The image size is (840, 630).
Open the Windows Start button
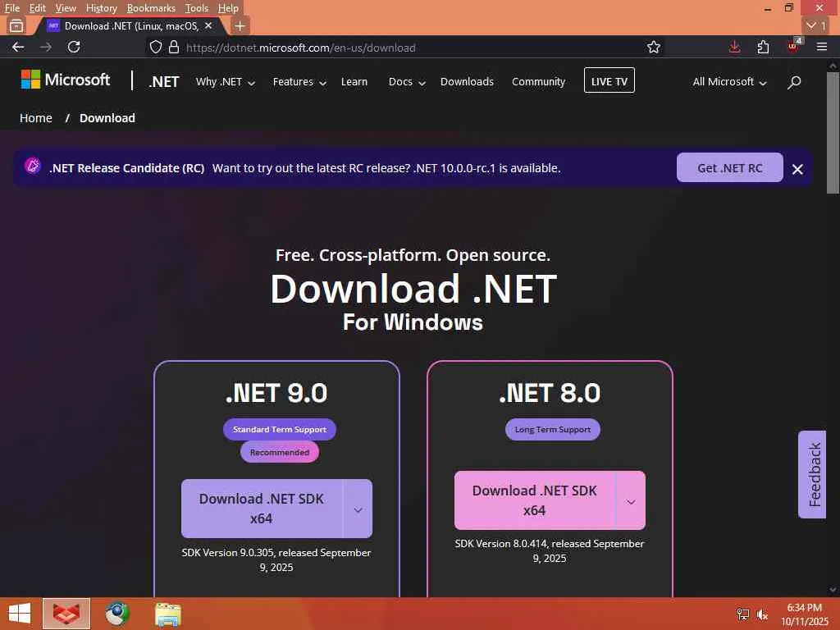pyautogui.click(x=20, y=614)
